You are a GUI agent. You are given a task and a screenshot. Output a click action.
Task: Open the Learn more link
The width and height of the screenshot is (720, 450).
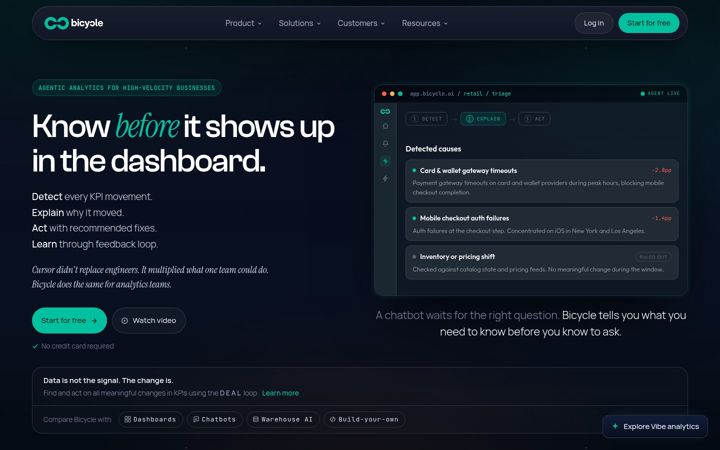coord(280,393)
